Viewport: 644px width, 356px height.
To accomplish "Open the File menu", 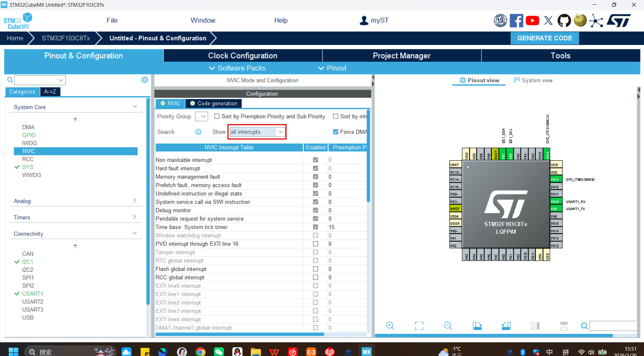I will (112, 20).
